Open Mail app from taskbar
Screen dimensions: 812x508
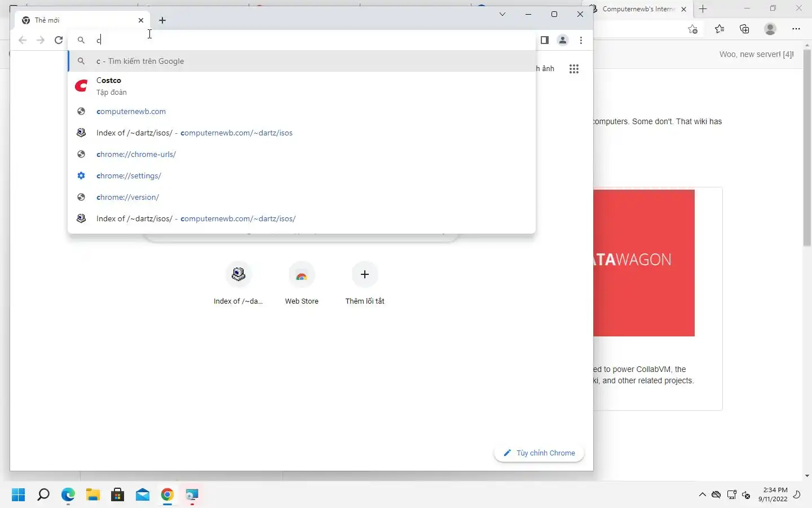click(143, 495)
